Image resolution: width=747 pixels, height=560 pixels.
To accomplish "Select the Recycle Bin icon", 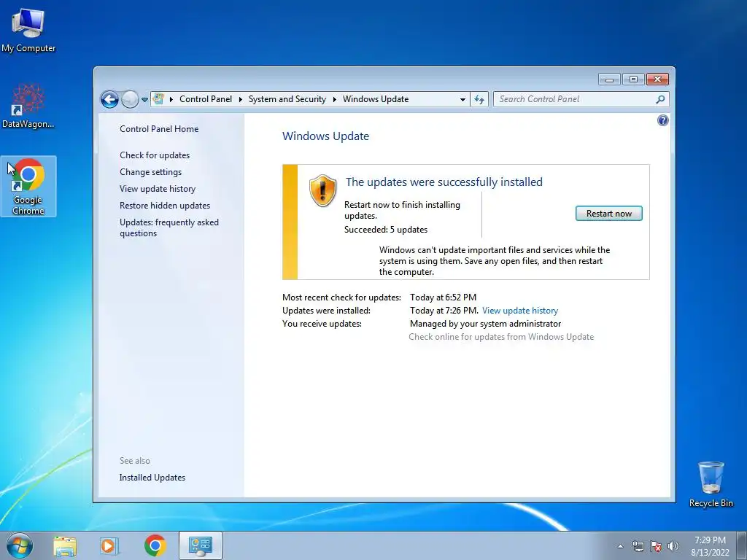I will click(711, 484).
